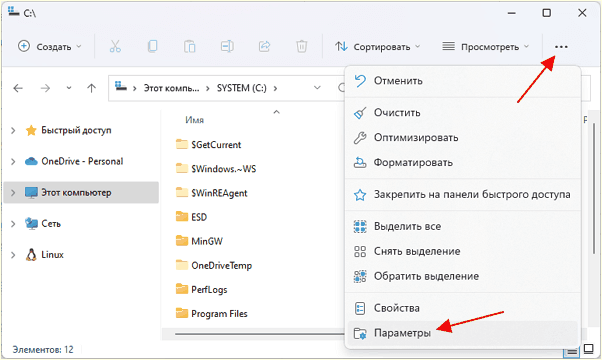Viewport: 602px width, 360px height.
Task: Select the $WinREAgent folder
Action: [212, 193]
